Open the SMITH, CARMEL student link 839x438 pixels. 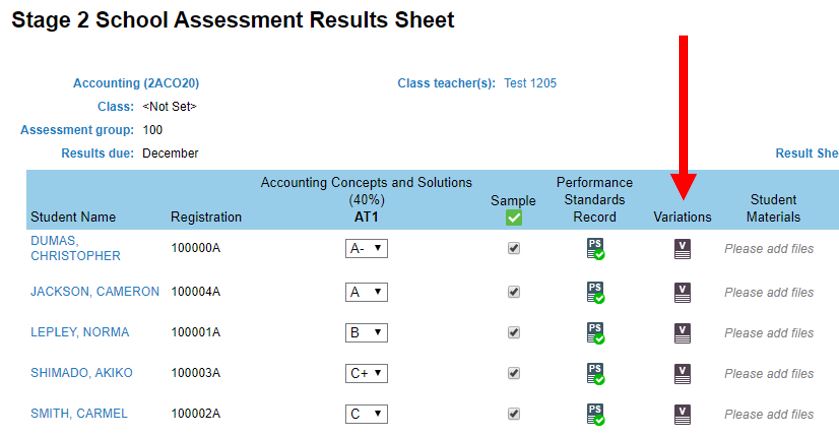coord(79,413)
